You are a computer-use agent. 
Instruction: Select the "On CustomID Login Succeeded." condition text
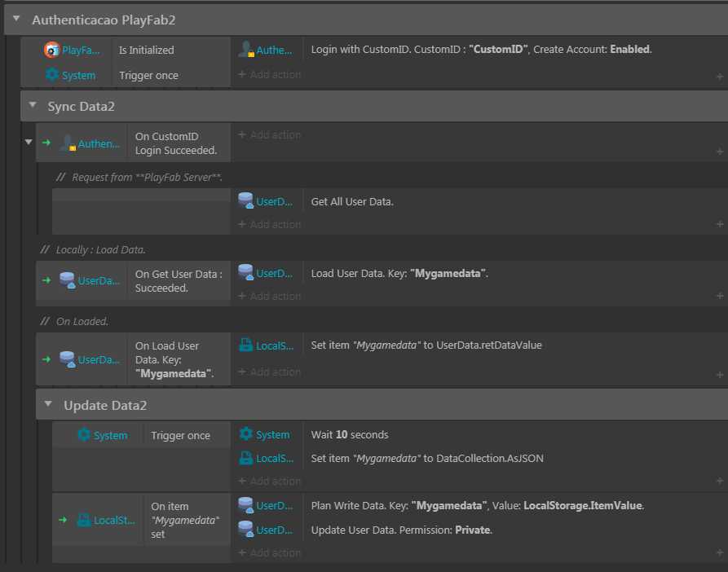176,143
